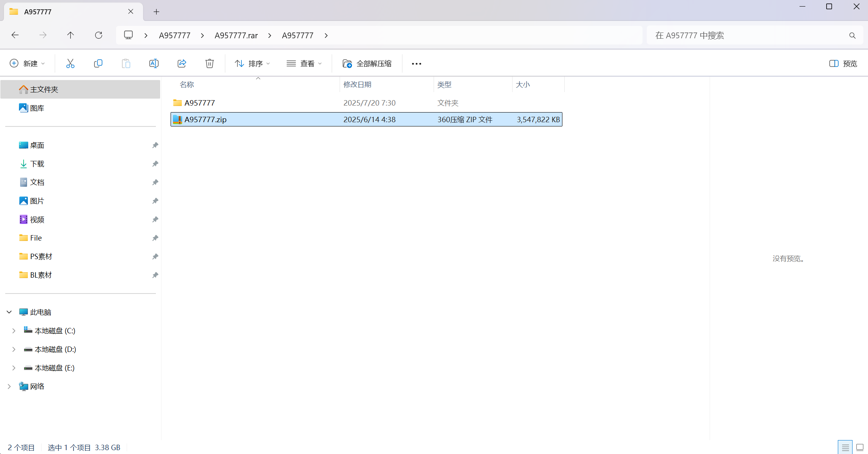The height and width of the screenshot is (454, 868).
Task: Navigate back with the back arrow
Action: (x=15, y=35)
